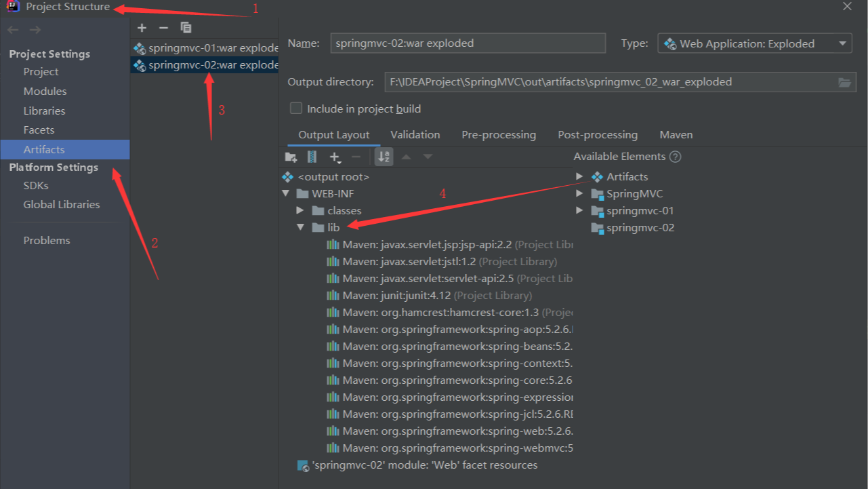Viewport: 868px width, 489px height.
Task: Switch to the Validation tab
Action: pos(415,135)
